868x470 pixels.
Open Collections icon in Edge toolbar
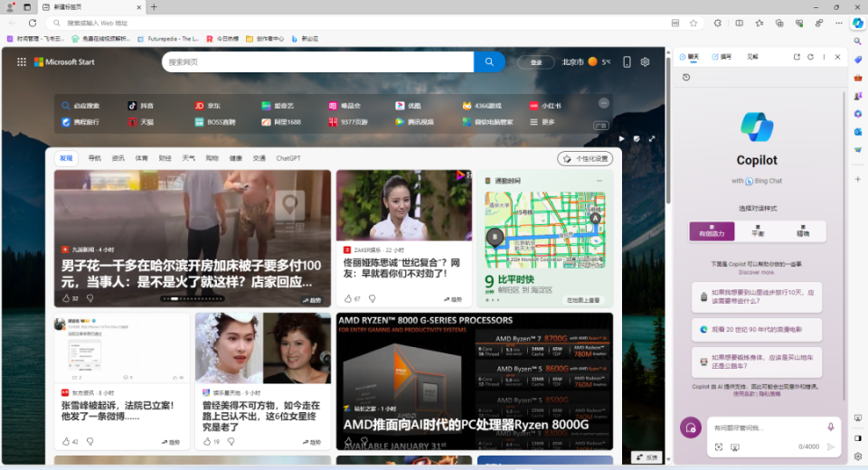pos(779,23)
